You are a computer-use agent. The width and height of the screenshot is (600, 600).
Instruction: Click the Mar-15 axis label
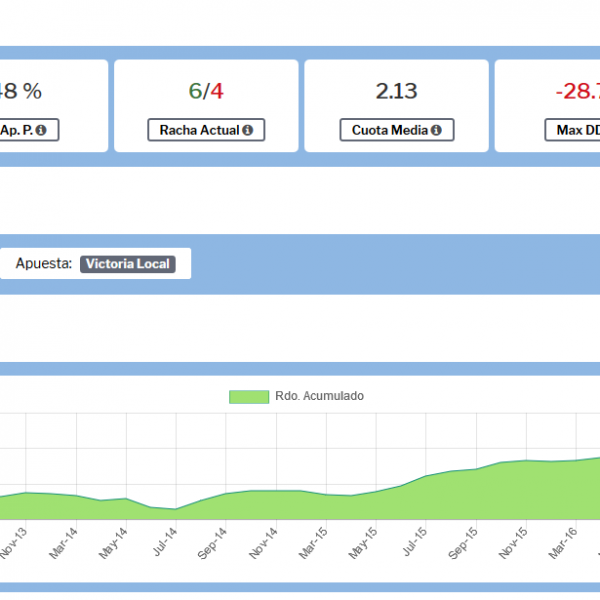(x=313, y=543)
